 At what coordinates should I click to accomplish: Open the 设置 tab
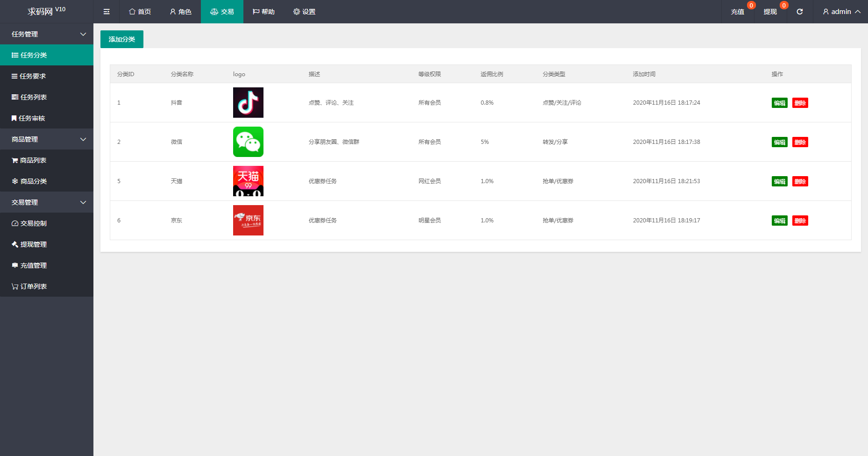pos(304,12)
